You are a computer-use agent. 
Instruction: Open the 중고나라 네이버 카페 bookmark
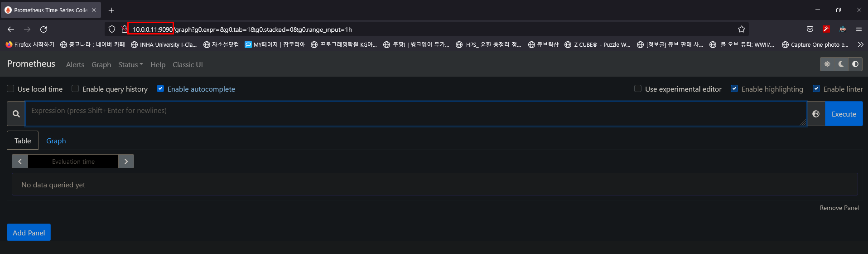[92, 44]
